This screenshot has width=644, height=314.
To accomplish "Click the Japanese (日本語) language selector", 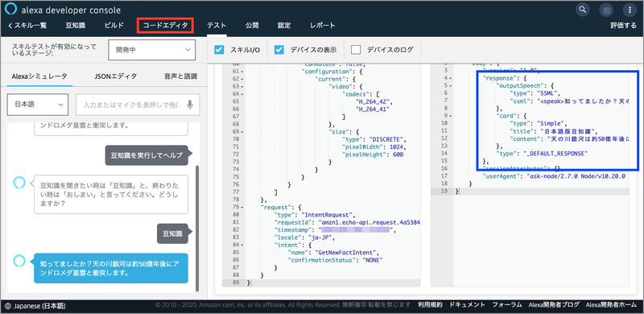I will click(x=35, y=306).
